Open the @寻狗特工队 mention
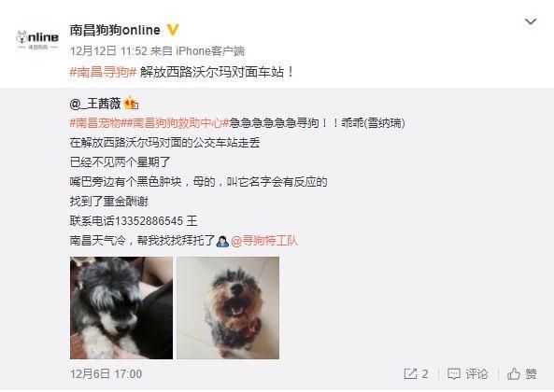 pos(264,241)
